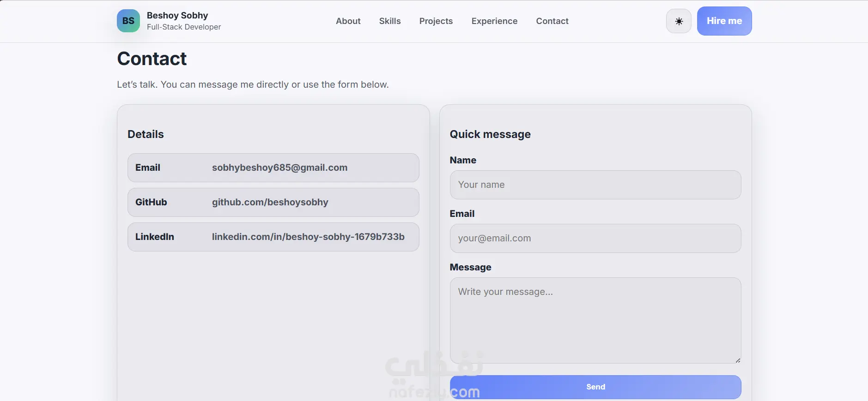The image size is (868, 401).
Task: Click the BS logo avatar
Action: [x=128, y=21]
